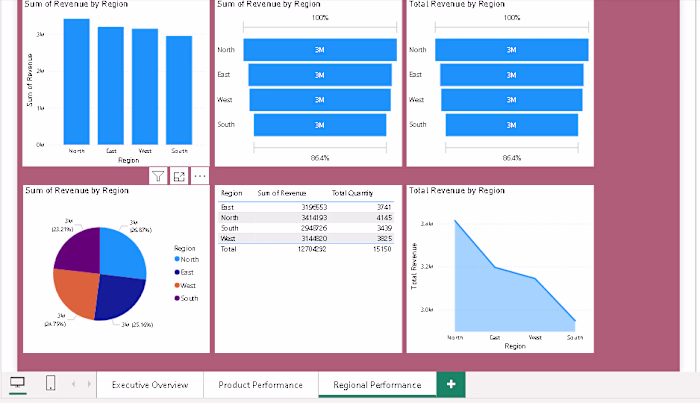Sort table by Region column header
The width and height of the screenshot is (700, 403).
click(x=231, y=193)
